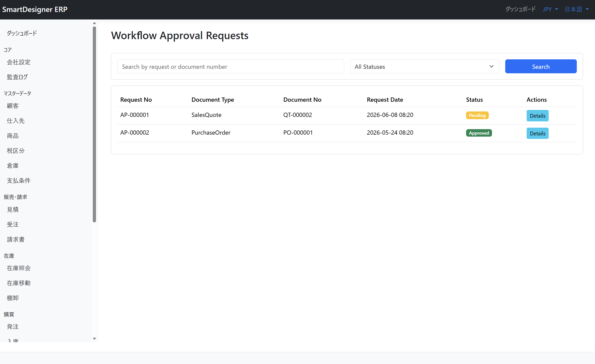Click the Pending status badge
Screen dimensions: 595x364
point(477,115)
